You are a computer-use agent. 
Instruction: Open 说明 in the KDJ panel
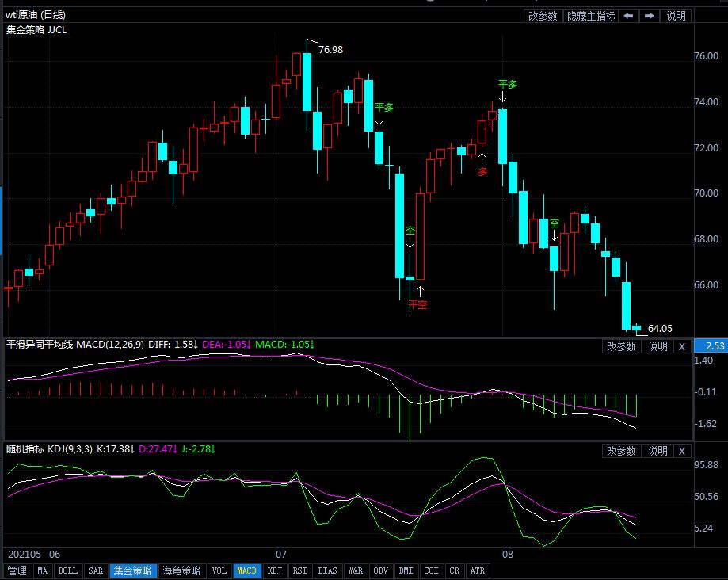(657, 451)
